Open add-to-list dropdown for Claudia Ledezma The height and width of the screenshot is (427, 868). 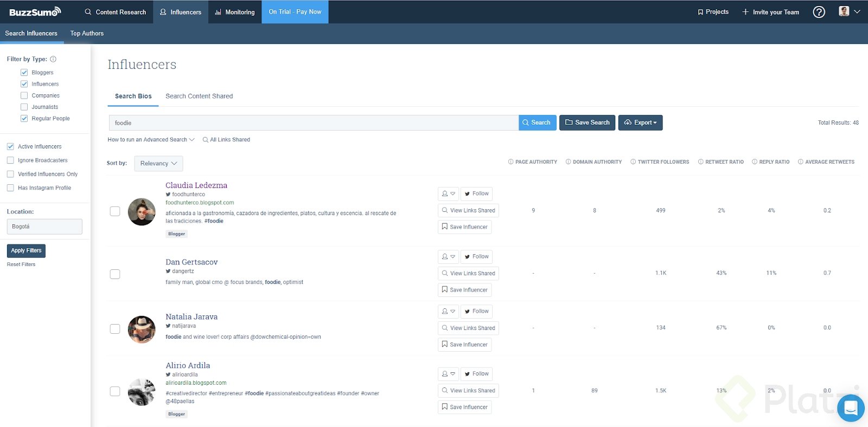pos(448,194)
